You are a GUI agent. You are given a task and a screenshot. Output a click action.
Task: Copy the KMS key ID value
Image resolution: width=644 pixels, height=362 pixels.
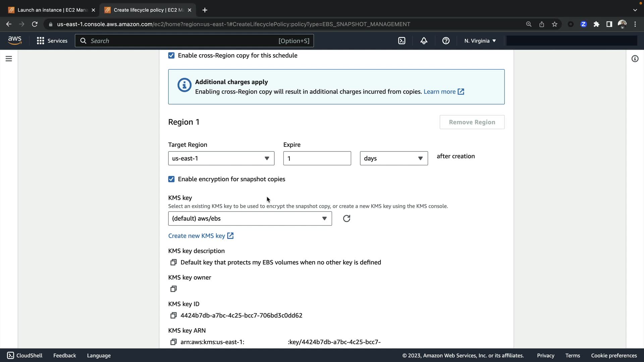pos(173,315)
